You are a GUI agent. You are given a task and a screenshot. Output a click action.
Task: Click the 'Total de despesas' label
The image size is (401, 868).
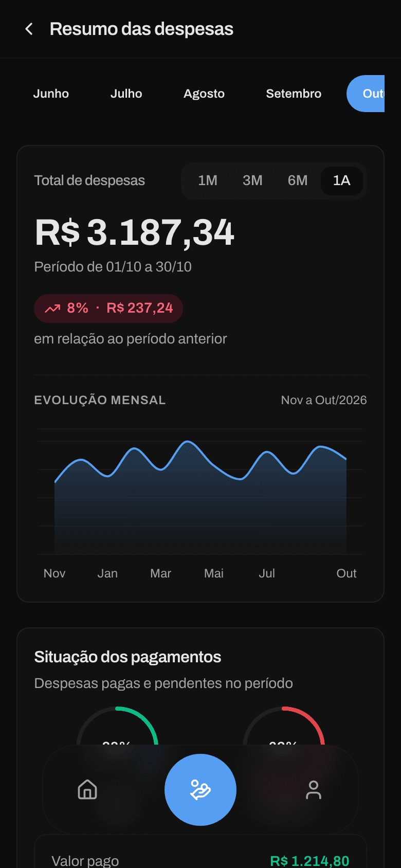point(89,180)
